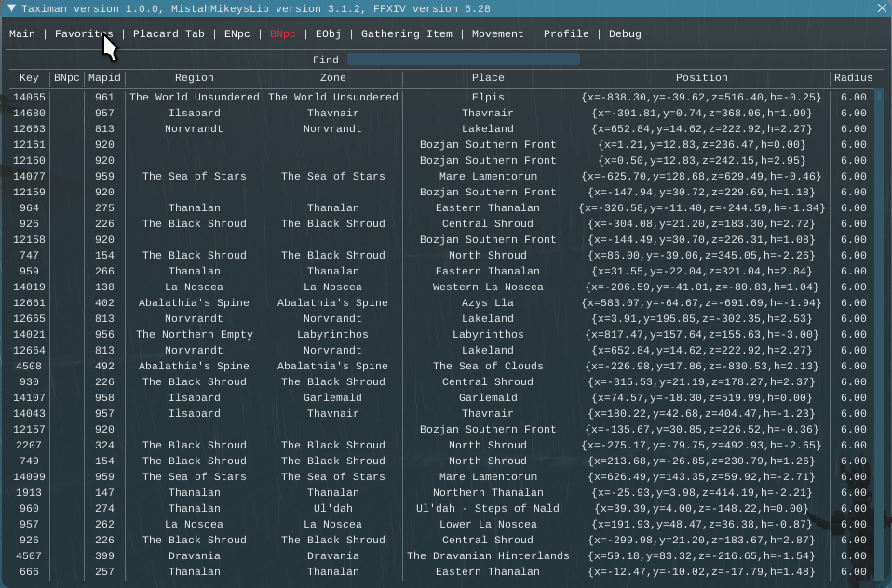This screenshot has width=892, height=588.
Task: Select the Debug tab
Action: pyautogui.click(x=625, y=34)
